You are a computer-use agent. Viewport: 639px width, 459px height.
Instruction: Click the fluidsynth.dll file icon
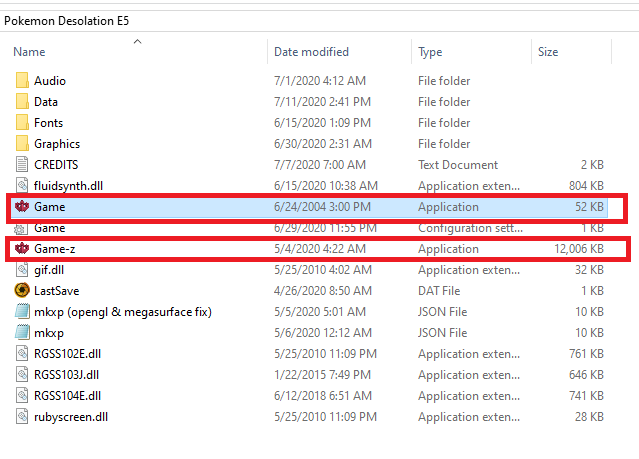point(22,186)
